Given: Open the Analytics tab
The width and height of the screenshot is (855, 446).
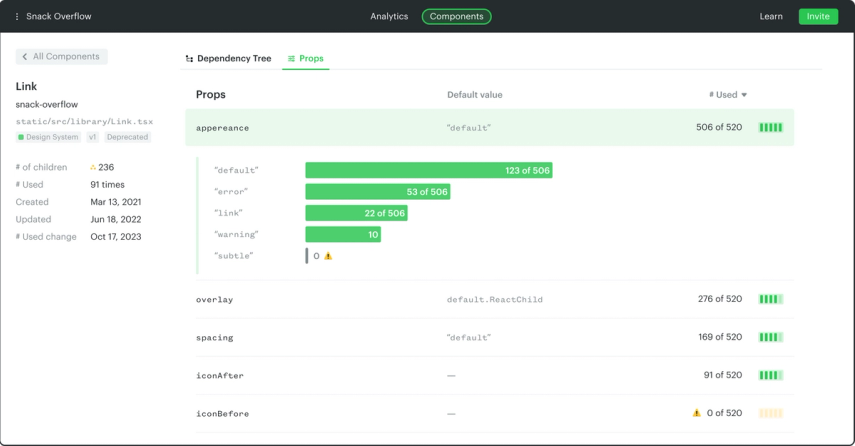Looking at the screenshot, I should [389, 16].
